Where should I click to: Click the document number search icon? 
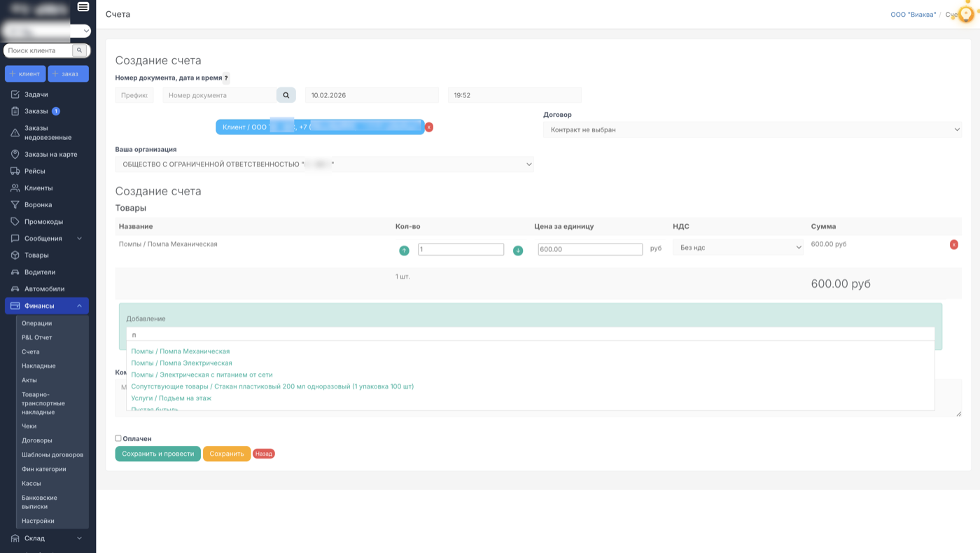[x=286, y=95]
